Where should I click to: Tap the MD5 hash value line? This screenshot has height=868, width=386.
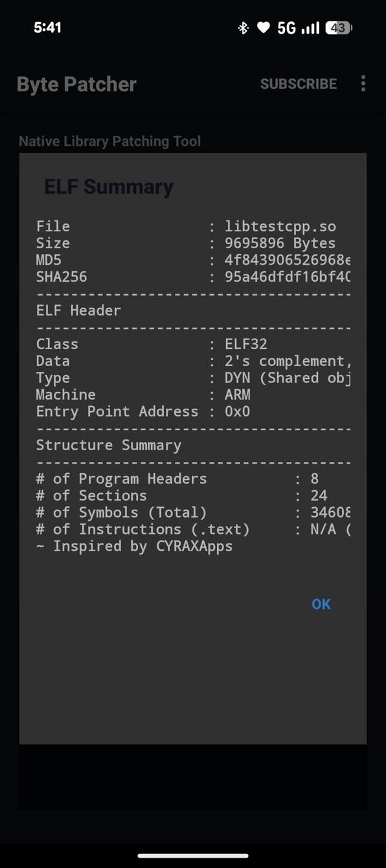tap(194, 260)
